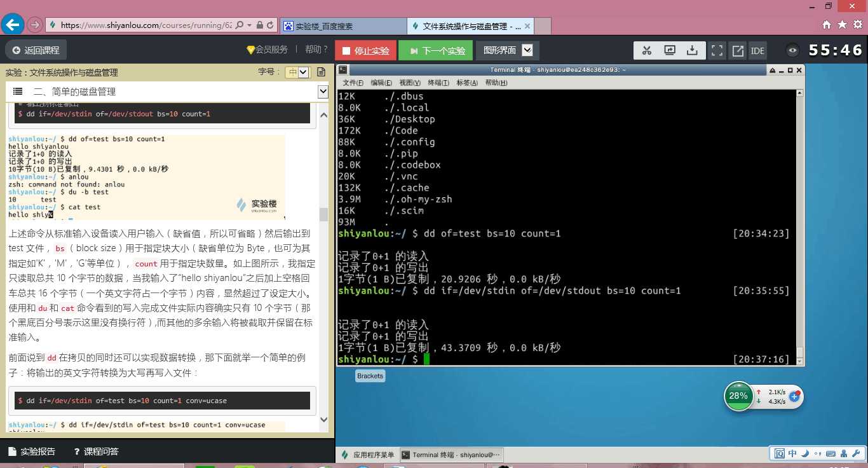Switch to the 实验楼_百度搜索 tab

coord(343,26)
